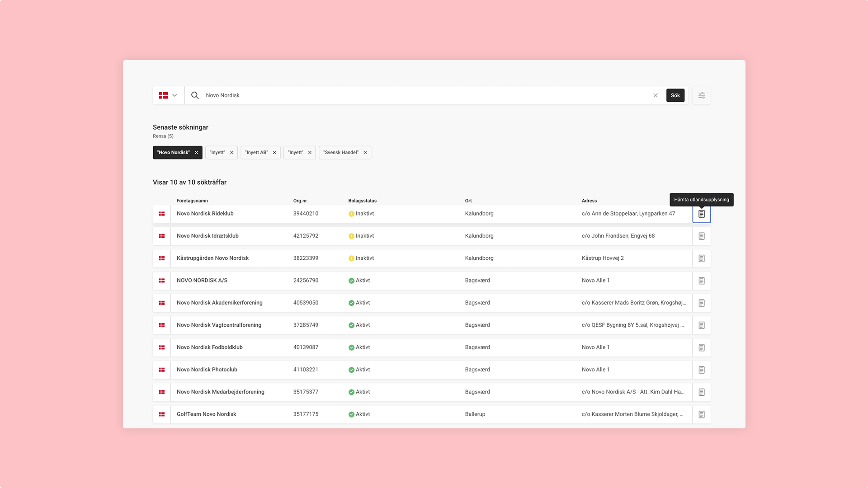Click the document icon for GolfTeam Novo Nordisk

702,414
